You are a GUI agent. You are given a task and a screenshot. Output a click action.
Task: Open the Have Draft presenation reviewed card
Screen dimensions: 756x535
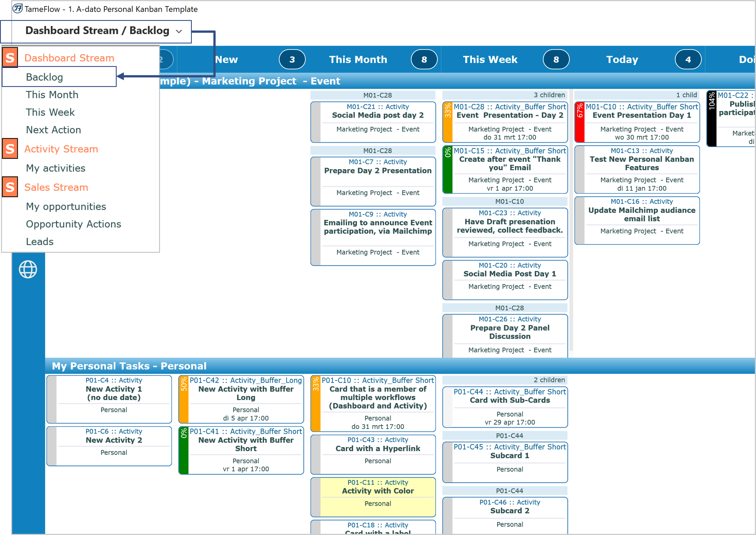[505, 233]
